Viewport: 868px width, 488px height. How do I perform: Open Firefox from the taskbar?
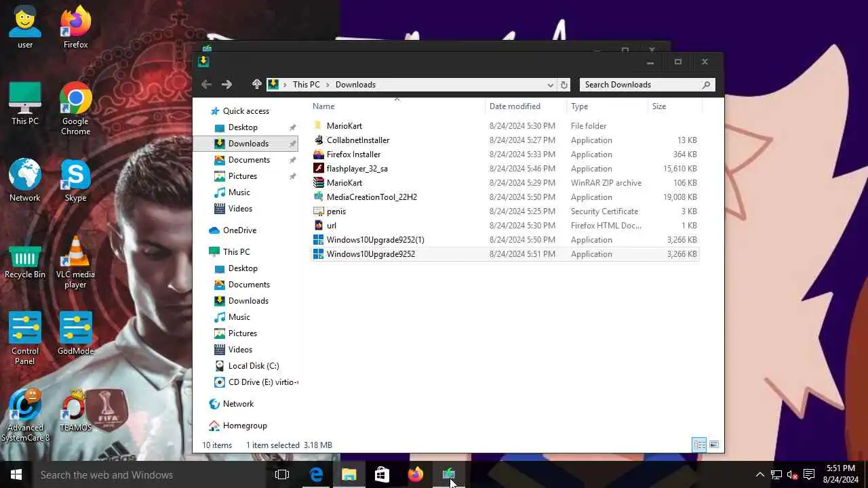coord(415,474)
